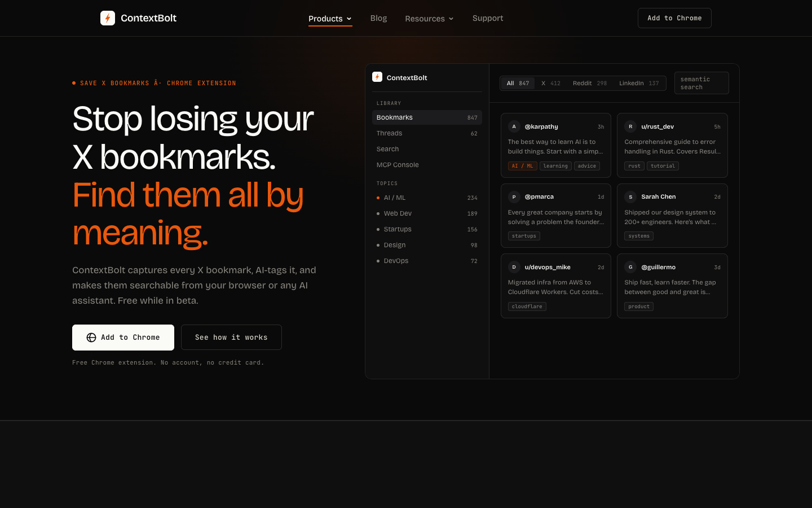Click the rust tag
Screen dimensions: 812x508
[634, 166]
